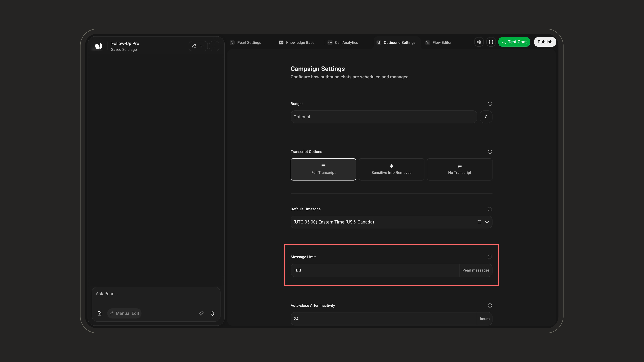Open the v2 version dropdown
This screenshot has height=362, width=644.
tap(198, 46)
